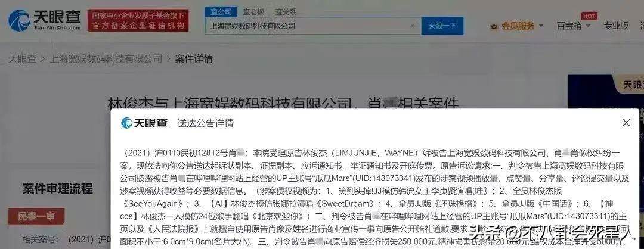Select the 案件详情 breadcrumb item
Image resolution: width=644 pixels, height=249 pixels.
click(x=194, y=58)
